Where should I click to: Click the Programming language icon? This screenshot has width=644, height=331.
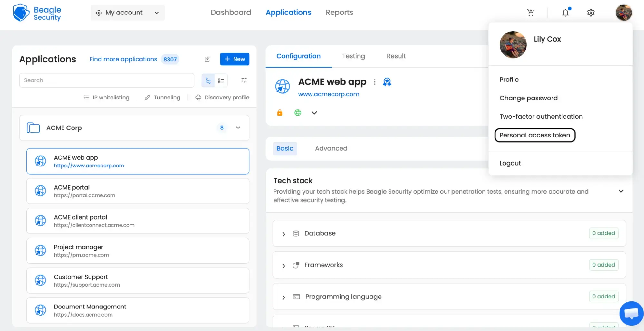pos(296,297)
